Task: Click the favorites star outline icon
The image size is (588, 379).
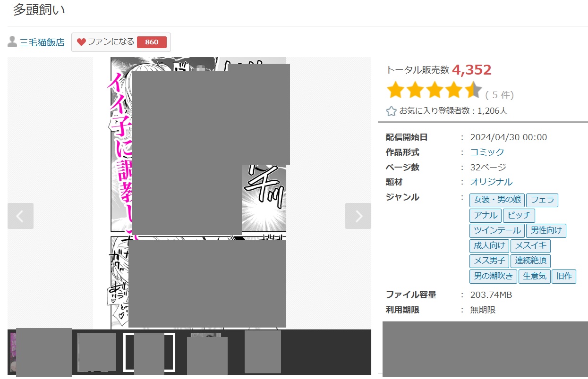Action: pos(391,111)
